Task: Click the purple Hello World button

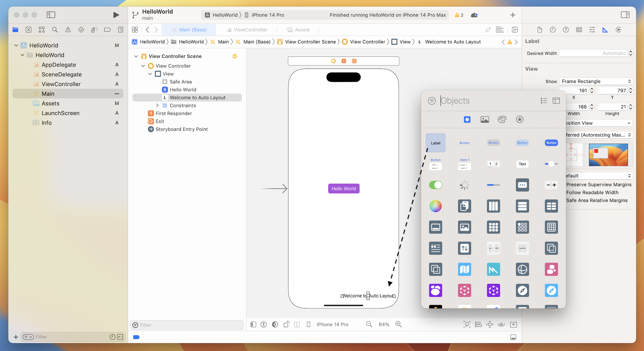Action: point(343,189)
